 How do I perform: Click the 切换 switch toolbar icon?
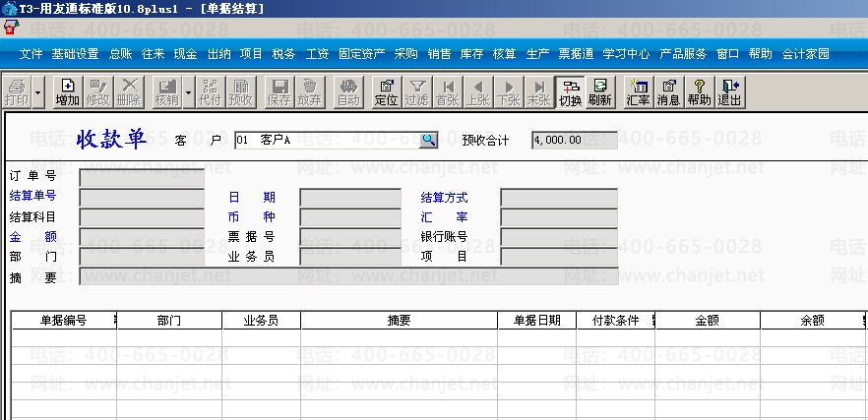pos(570,91)
